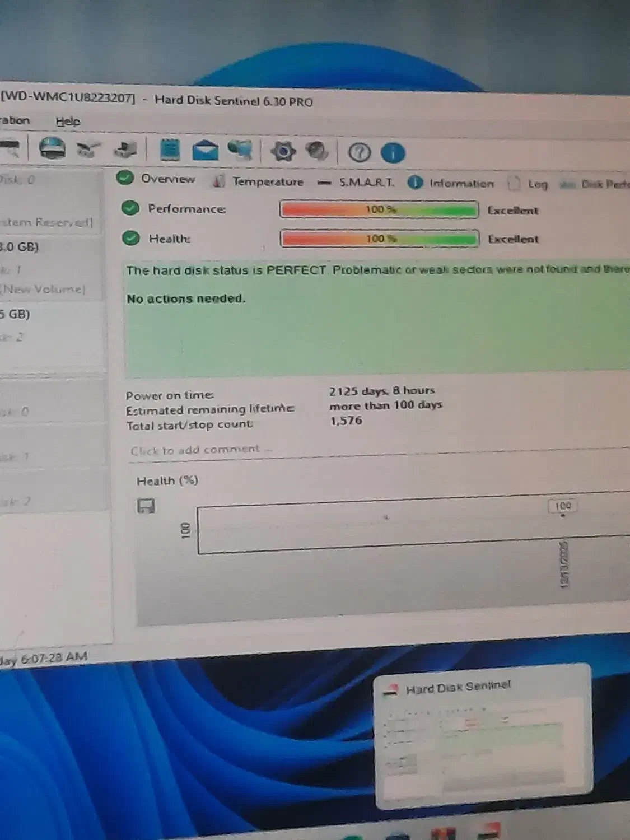Switch to the Log tab
The image size is (630, 840).
[x=536, y=184]
